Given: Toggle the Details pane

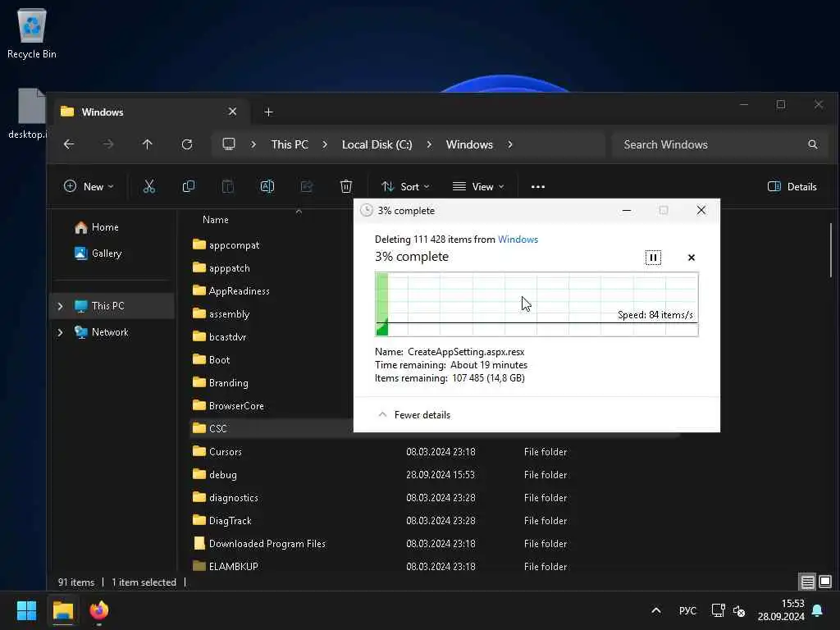Looking at the screenshot, I should point(792,186).
